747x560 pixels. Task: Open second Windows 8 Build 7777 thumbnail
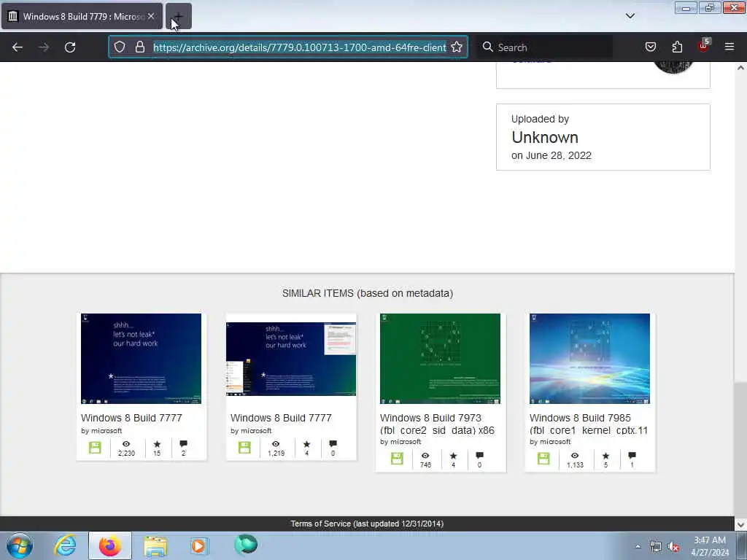coord(290,359)
